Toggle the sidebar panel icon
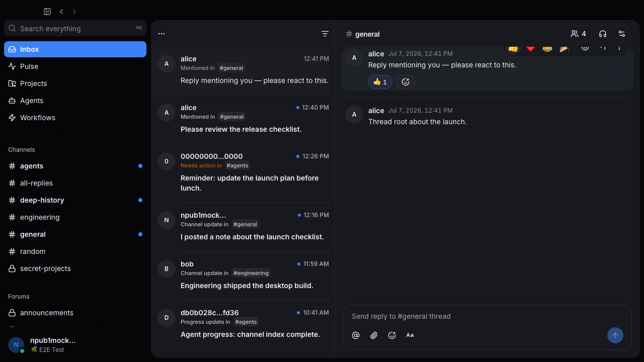The image size is (644, 362). pyautogui.click(x=47, y=12)
